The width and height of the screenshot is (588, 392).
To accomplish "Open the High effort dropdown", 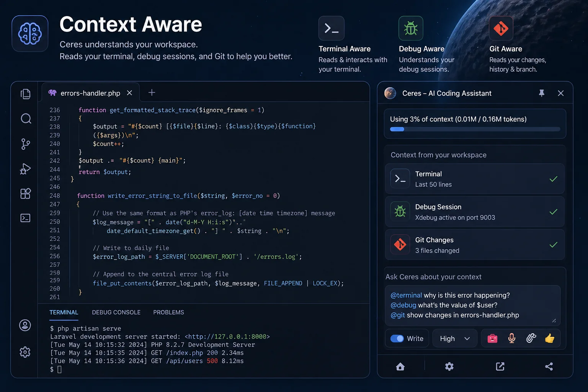I will tap(454, 338).
